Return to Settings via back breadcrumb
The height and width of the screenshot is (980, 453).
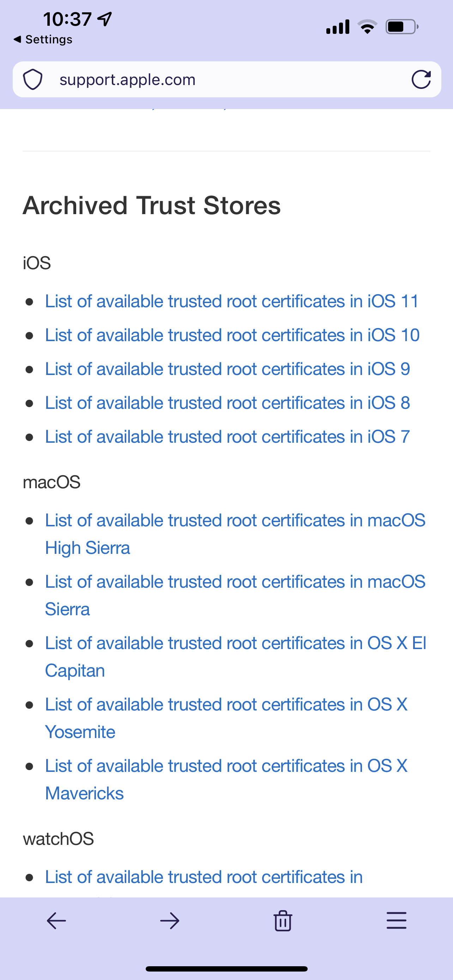click(43, 39)
